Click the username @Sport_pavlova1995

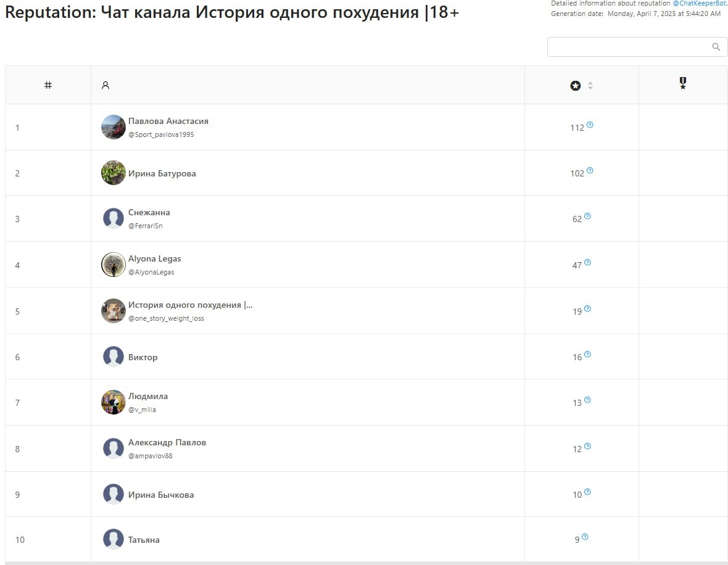(x=161, y=134)
